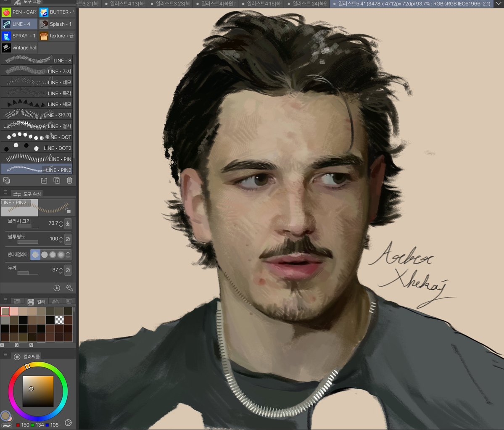504x430 pixels.
Task: Click the color wheel mode switch arrow
Action: coord(68,422)
